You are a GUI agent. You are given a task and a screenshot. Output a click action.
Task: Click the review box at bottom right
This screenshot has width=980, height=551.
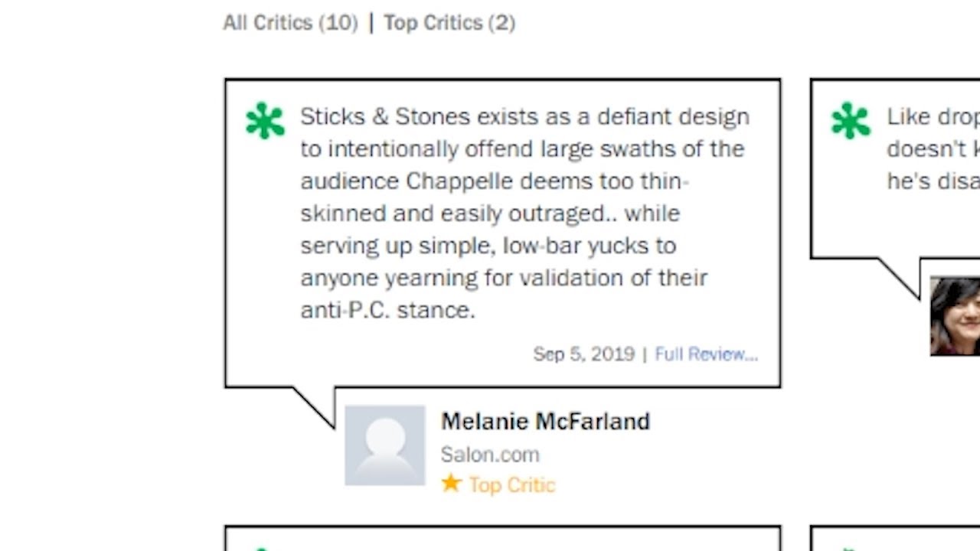click(x=894, y=539)
